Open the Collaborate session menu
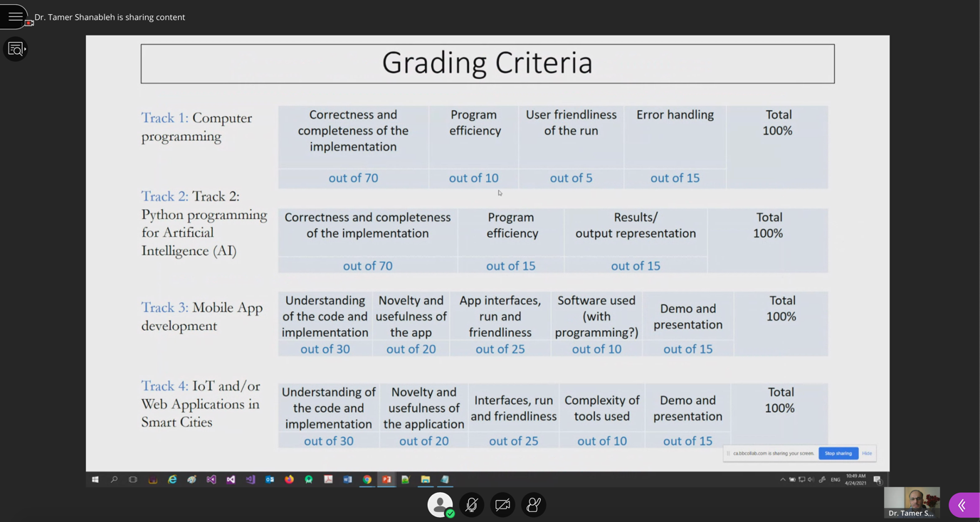Viewport: 980px width, 522px height. (x=15, y=16)
